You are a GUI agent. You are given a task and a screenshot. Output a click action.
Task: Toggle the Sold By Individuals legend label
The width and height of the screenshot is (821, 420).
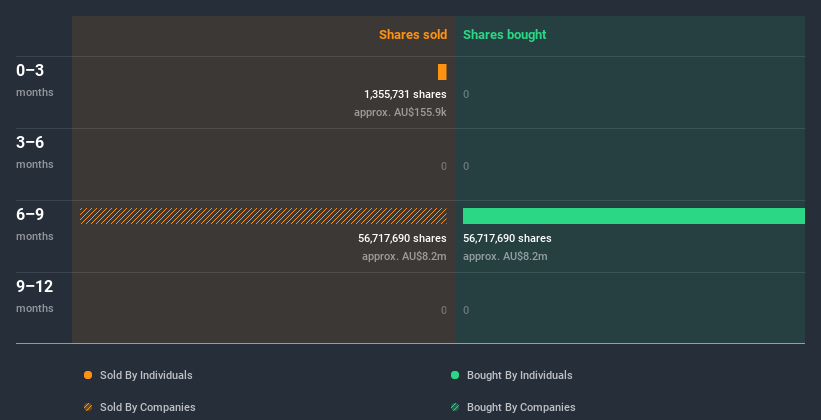click(146, 375)
